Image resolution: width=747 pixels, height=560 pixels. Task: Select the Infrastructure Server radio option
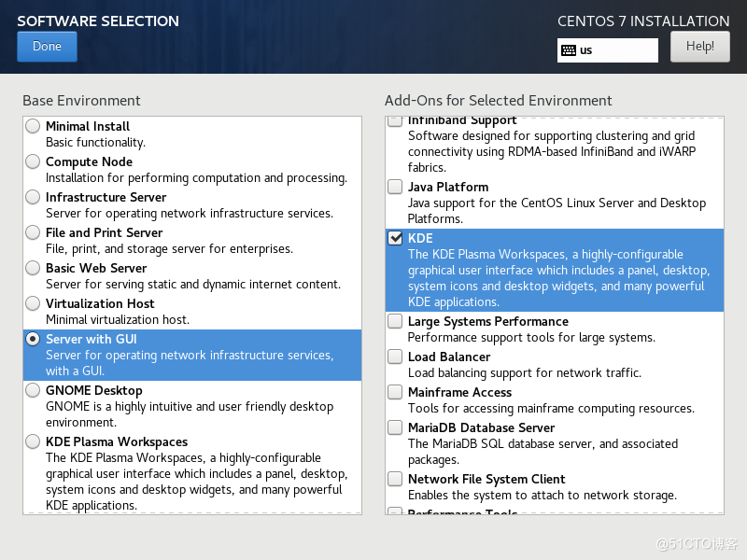34,197
